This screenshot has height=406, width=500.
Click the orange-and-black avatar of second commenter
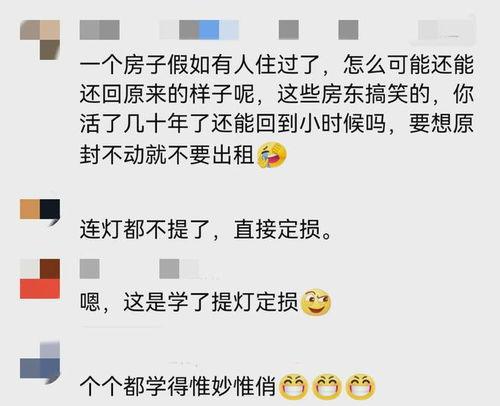tap(40, 212)
